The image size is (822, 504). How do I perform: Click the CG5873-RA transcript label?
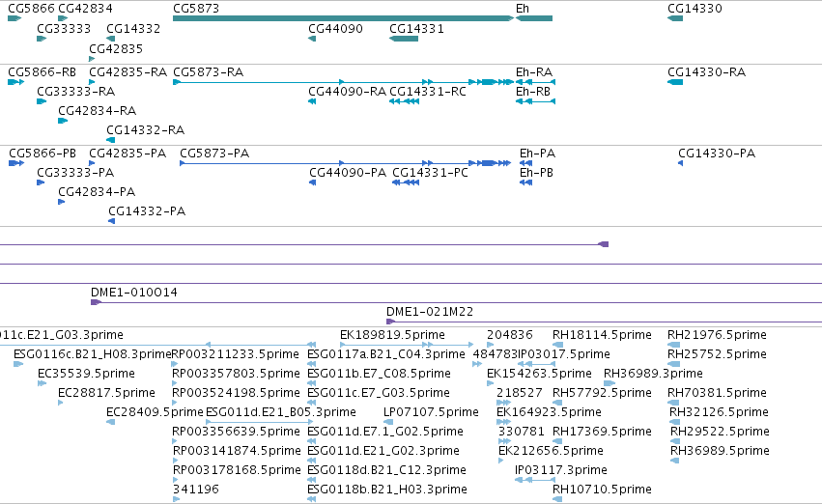point(208,71)
